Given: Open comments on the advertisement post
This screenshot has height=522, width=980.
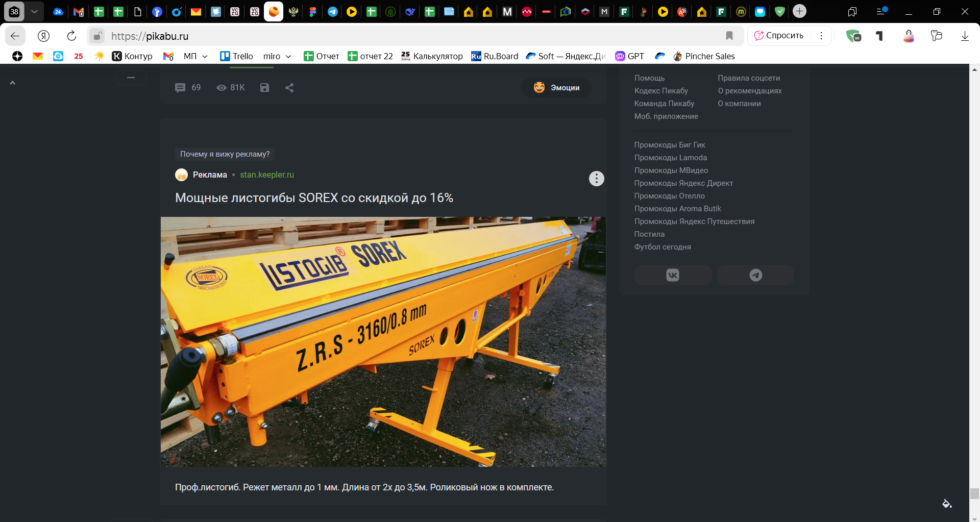Looking at the screenshot, I should click(x=180, y=87).
